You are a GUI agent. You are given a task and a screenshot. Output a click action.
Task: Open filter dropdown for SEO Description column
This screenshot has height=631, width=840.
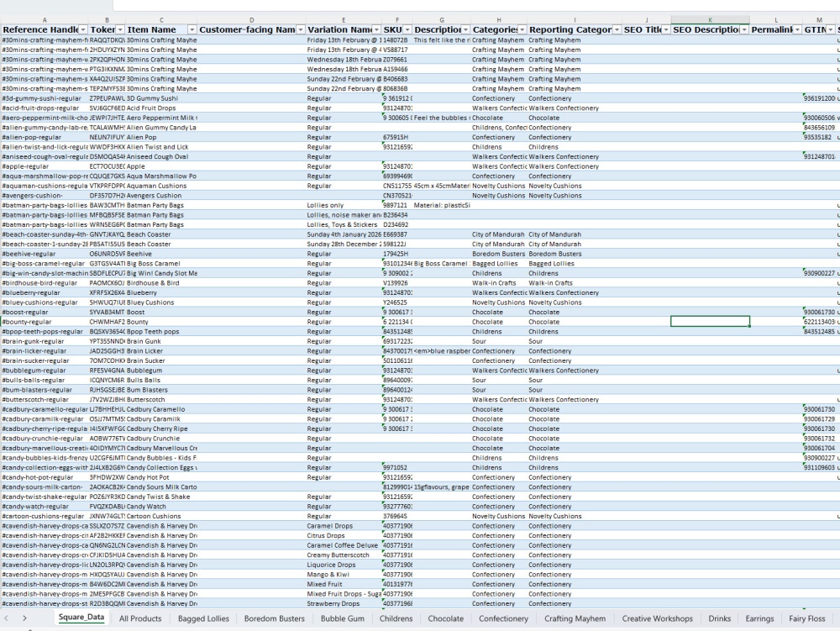coord(744,30)
